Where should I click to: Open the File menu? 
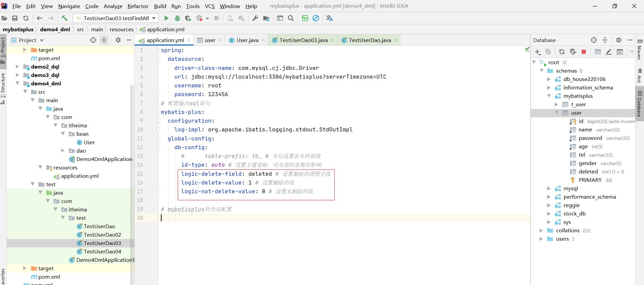16,6
